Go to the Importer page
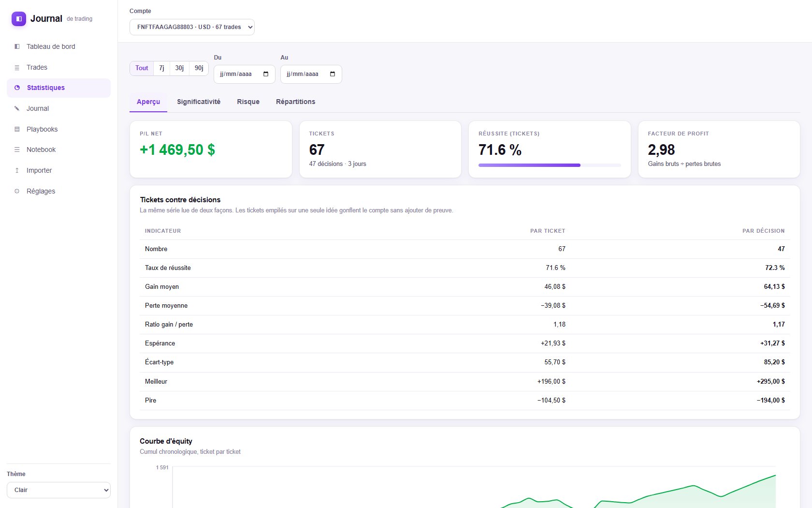This screenshot has height=508, width=812. (58, 170)
